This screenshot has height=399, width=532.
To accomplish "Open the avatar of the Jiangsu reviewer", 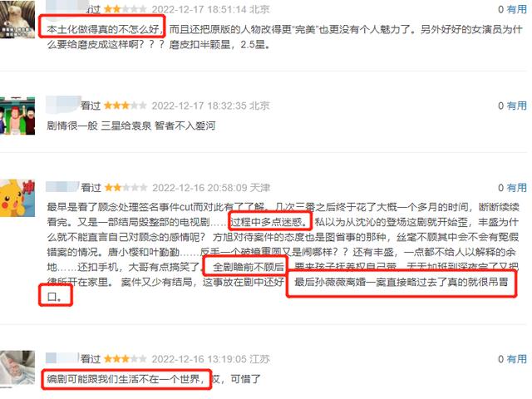I will (x=17, y=368).
